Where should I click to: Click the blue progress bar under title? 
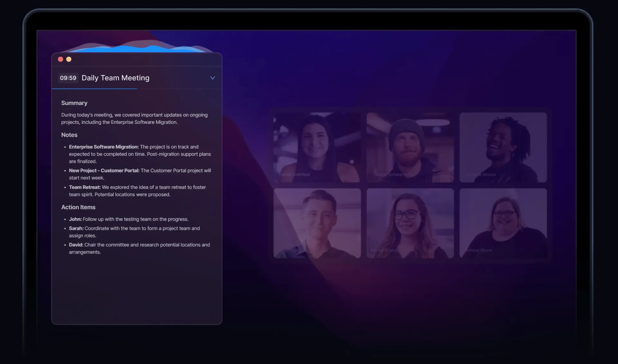(94, 89)
